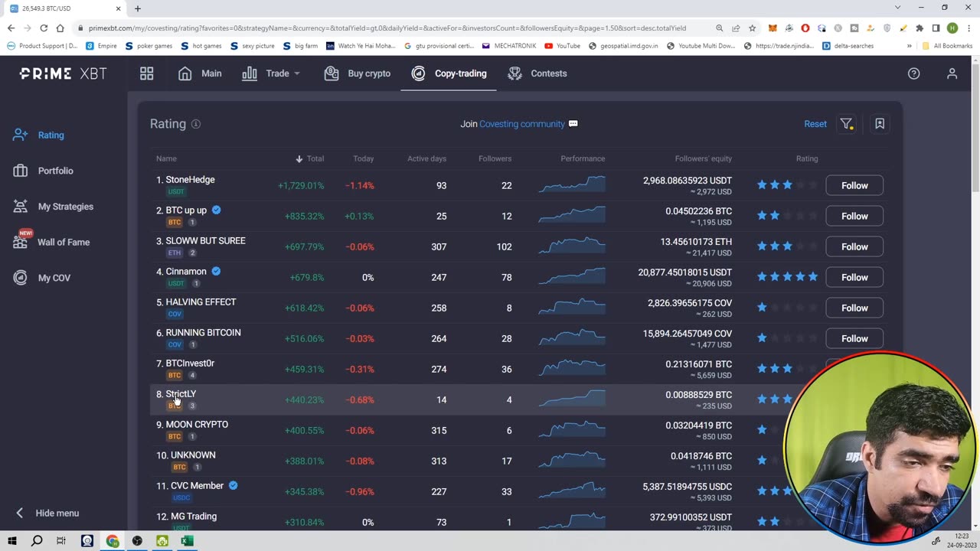The height and width of the screenshot is (551, 980).
Task: Click the verified badge next to CVC Member
Action: tap(233, 485)
